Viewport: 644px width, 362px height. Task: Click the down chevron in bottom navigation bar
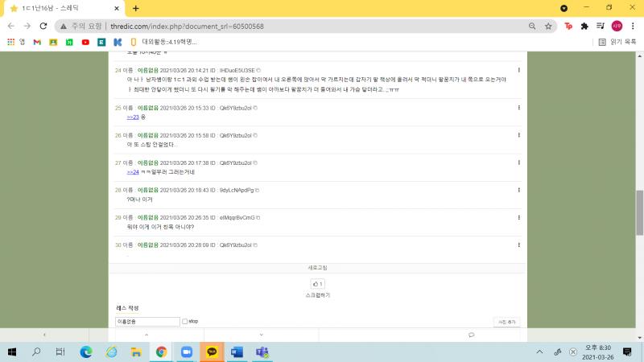[261, 335]
